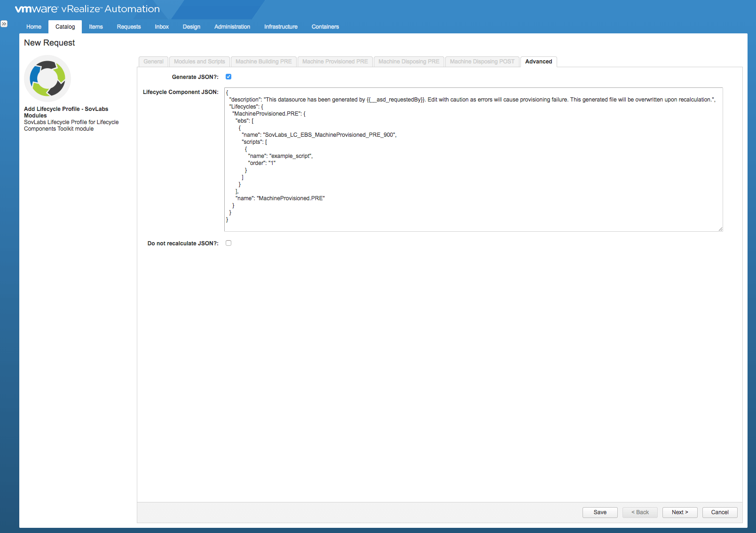The width and height of the screenshot is (756, 533).
Task: Select the Infrastructure menu item
Action: 281,27
